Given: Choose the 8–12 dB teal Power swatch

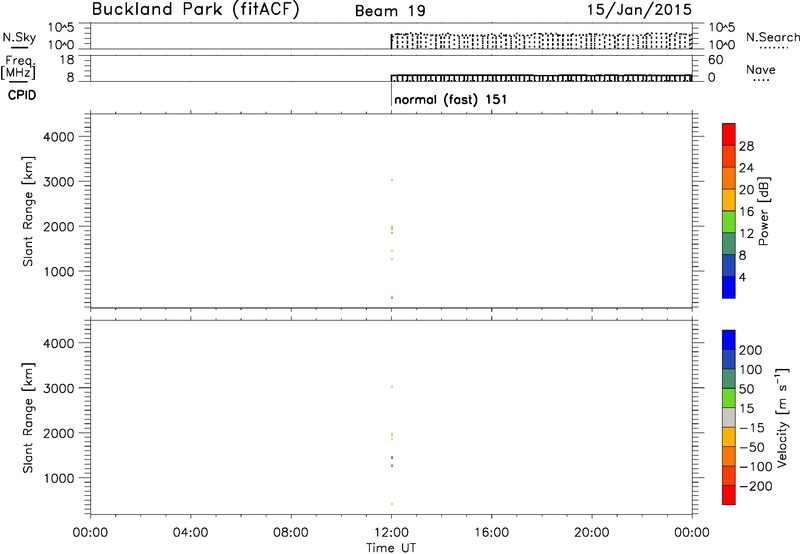Looking at the screenshot, I should point(729,243).
